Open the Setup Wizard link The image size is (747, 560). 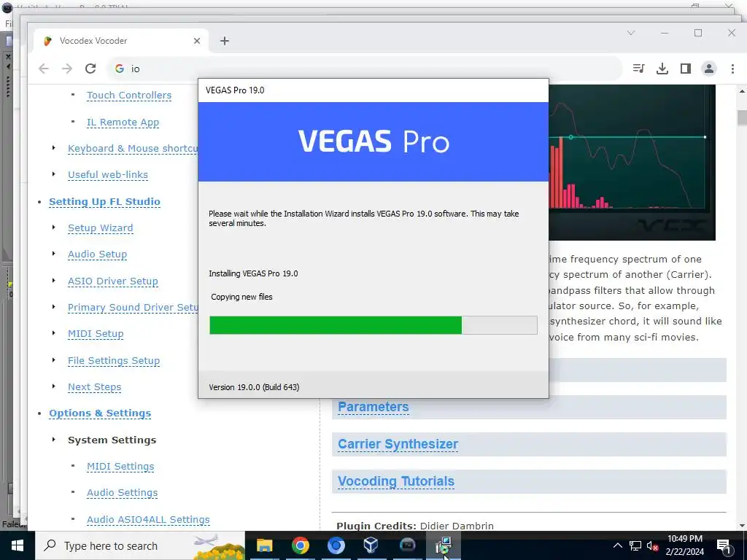[x=100, y=228]
